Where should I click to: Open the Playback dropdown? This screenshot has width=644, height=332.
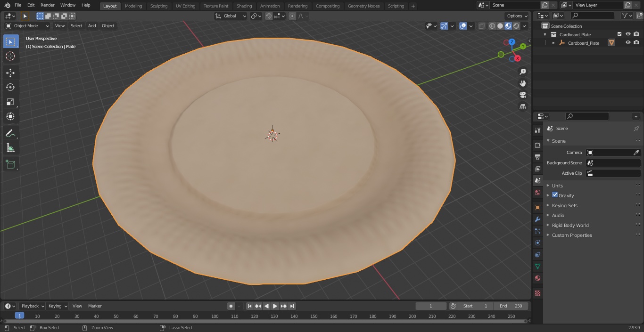[x=32, y=306]
